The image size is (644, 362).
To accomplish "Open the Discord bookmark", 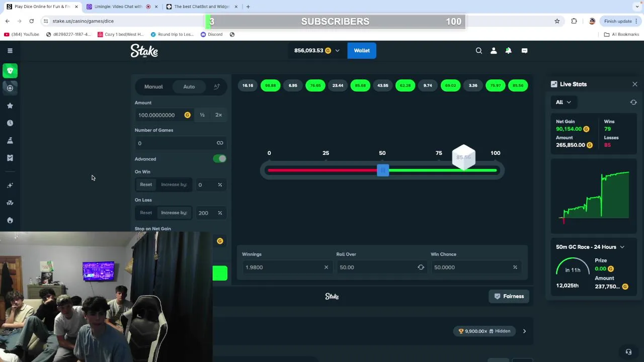I will (211, 34).
